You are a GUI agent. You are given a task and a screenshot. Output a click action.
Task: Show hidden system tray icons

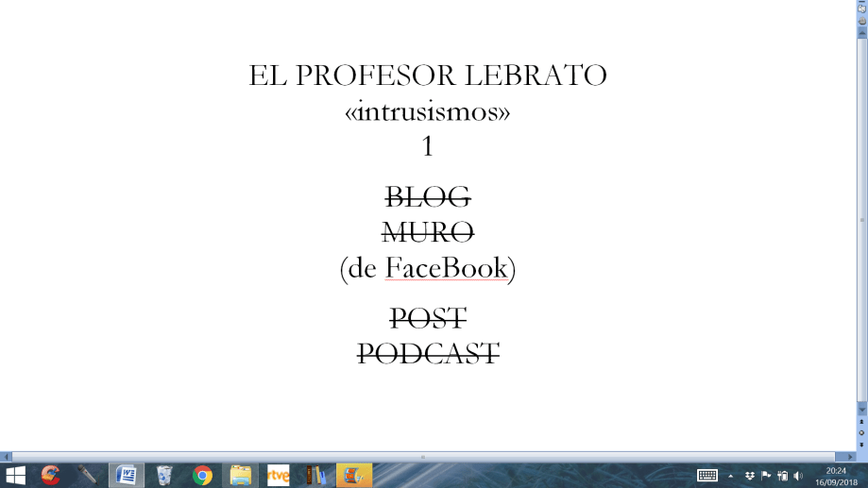tap(730, 475)
